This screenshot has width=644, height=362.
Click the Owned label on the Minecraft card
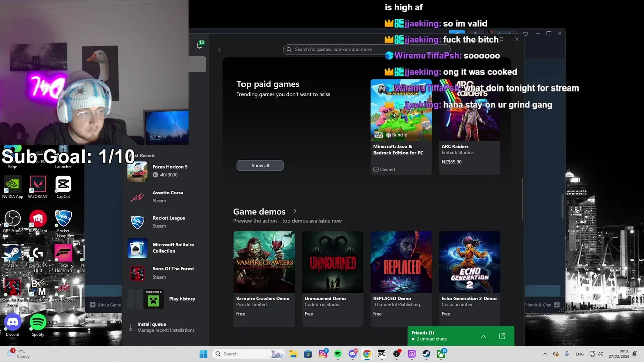384,169
